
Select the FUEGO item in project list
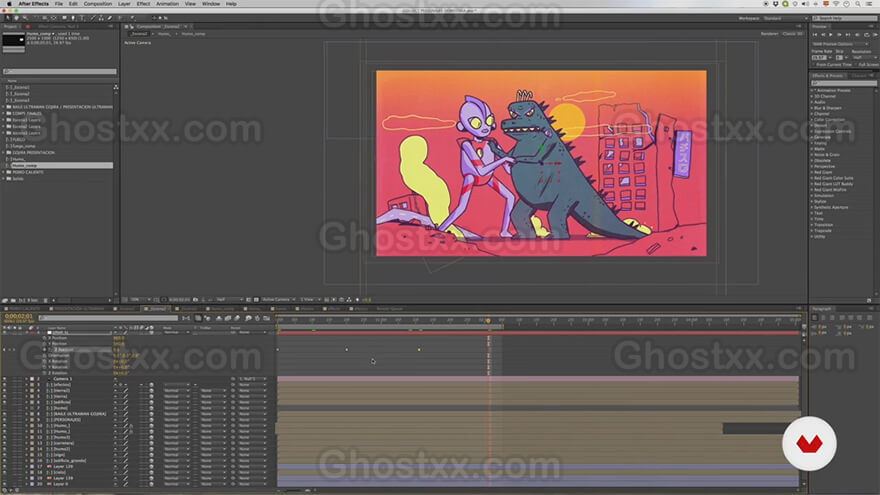coord(19,139)
